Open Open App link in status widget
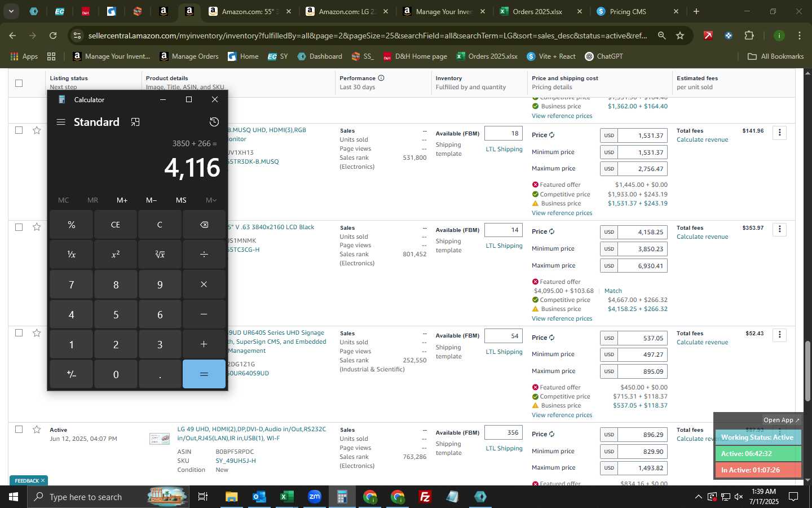This screenshot has height=508, width=812. tap(782, 420)
